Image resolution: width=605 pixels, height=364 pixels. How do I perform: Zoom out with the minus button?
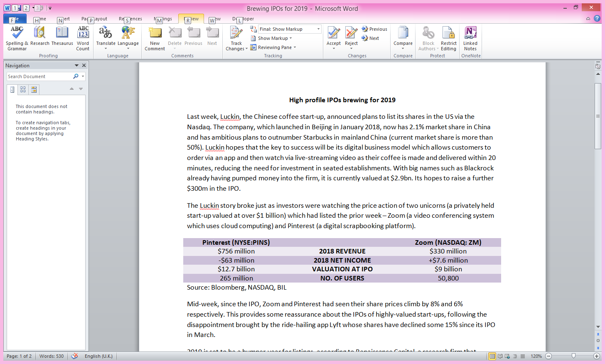(548, 356)
